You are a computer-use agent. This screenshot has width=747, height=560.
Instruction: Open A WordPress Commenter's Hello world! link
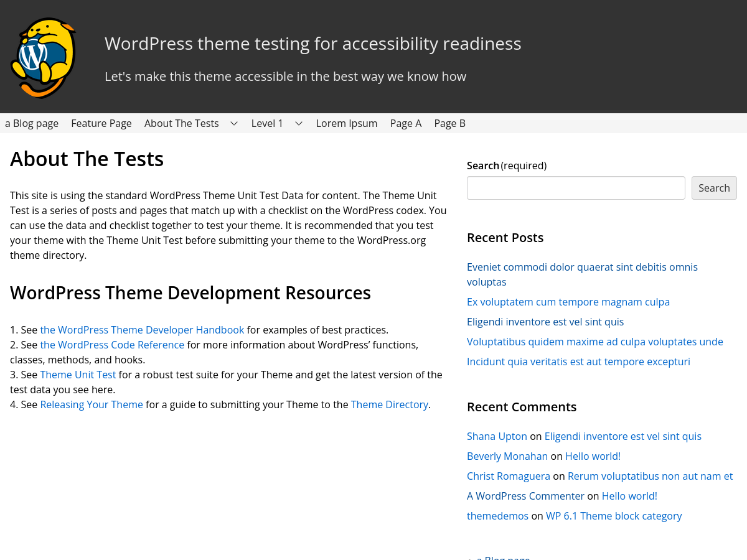tap(629, 496)
